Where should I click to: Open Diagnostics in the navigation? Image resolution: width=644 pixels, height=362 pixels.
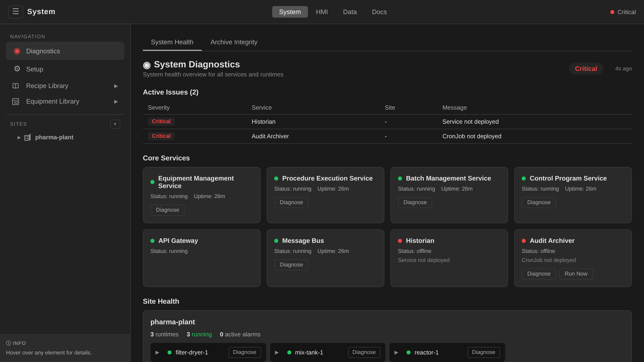[65, 51]
